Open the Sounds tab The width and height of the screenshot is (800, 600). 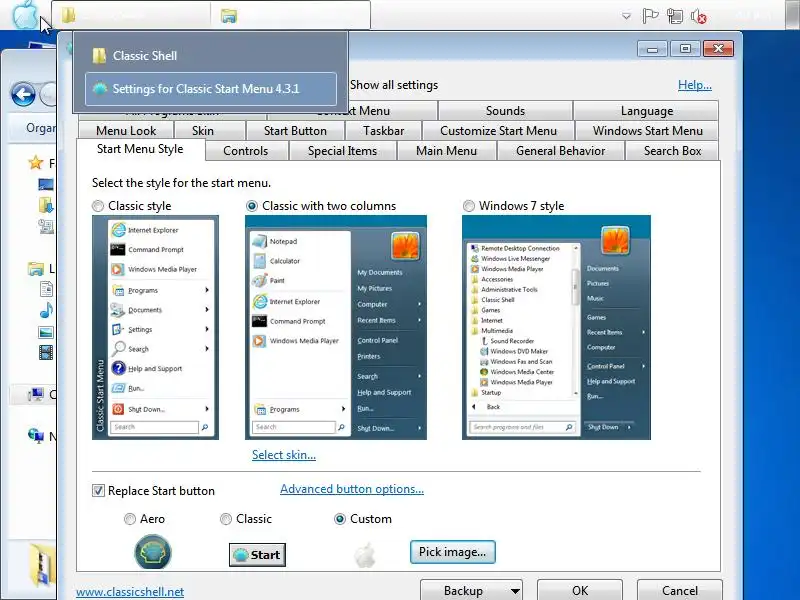tap(505, 111)
